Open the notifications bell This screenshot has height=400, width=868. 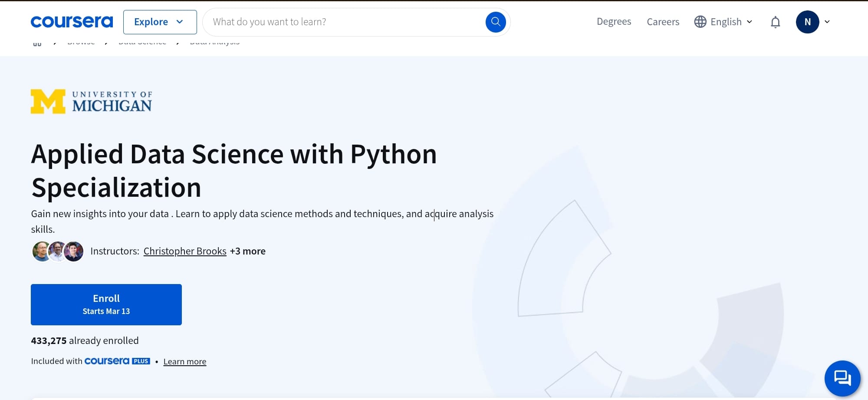tap(775, 22)
